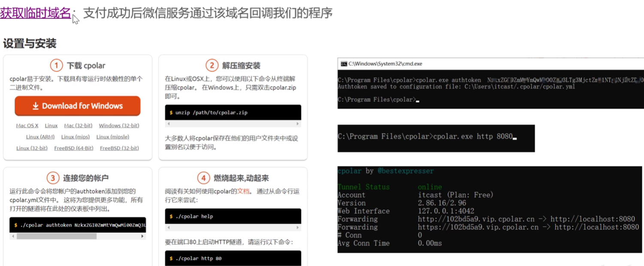Open the Mac OS X download link

pyautogui.click(x=27, y=126)
